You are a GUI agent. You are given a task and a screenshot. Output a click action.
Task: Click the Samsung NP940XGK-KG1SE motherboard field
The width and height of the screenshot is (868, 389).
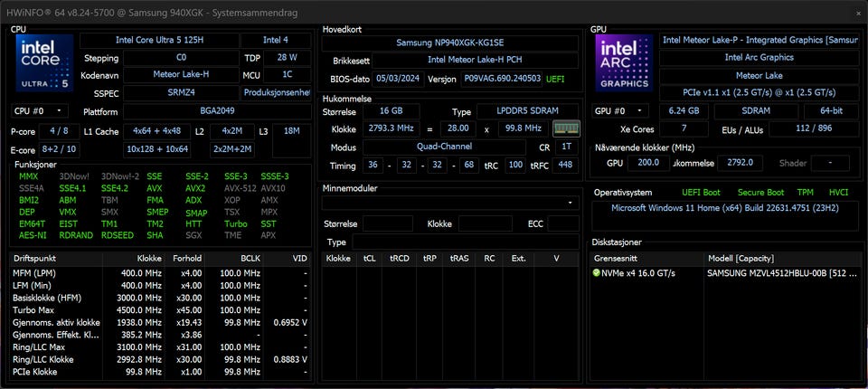[450, 43]
